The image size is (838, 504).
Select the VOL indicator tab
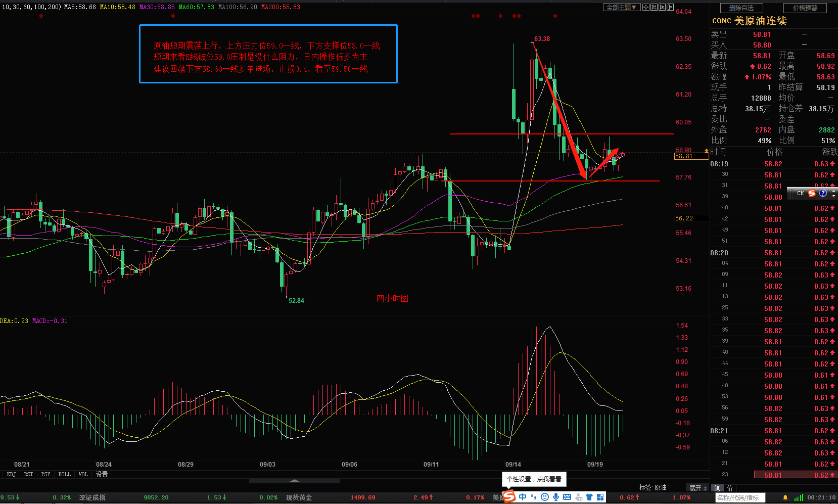pyautogui.click(x=83, y=474)
